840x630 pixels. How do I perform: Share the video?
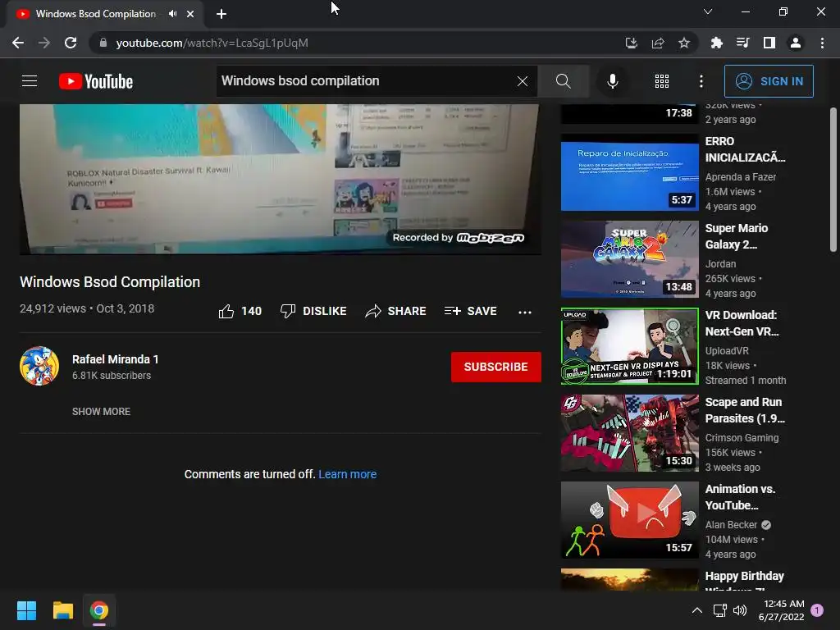click(395, 311)
